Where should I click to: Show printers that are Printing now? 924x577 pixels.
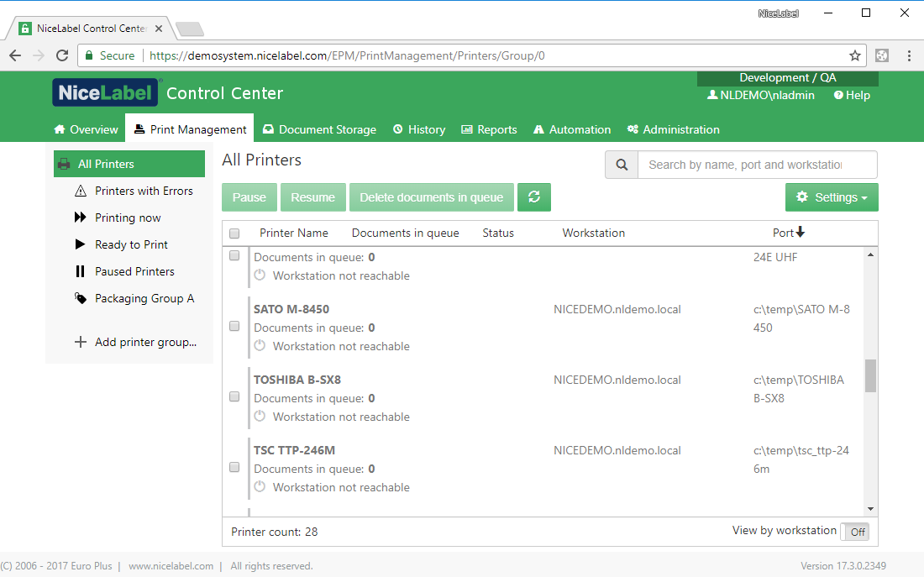click(x=129, y=218)
